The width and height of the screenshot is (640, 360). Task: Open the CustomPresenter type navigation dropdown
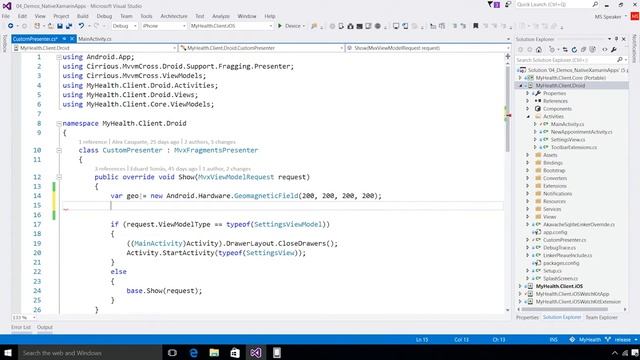click(262, 48)
